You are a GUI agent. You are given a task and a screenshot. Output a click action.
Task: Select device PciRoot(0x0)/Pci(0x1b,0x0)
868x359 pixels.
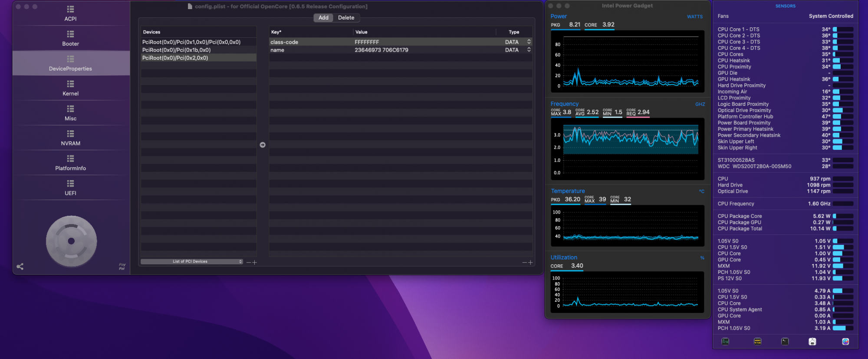199,50
